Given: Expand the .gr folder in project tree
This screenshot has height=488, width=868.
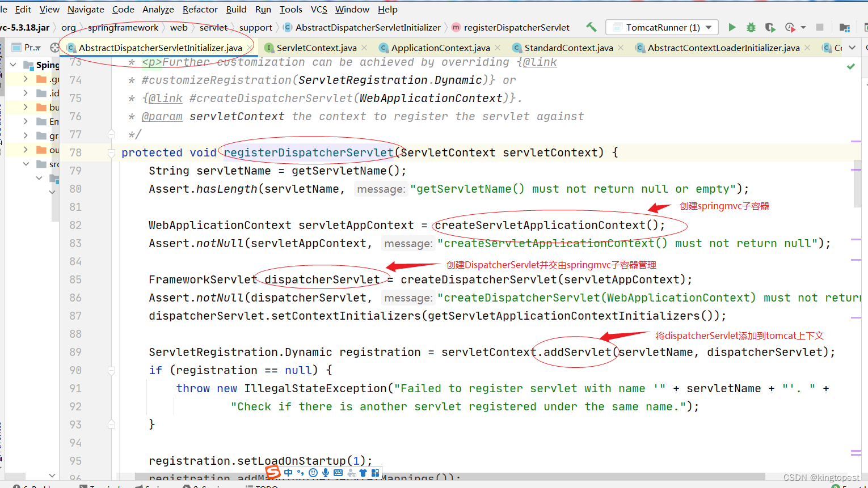Looking at the screenshot, I should (x=26, y=79).
